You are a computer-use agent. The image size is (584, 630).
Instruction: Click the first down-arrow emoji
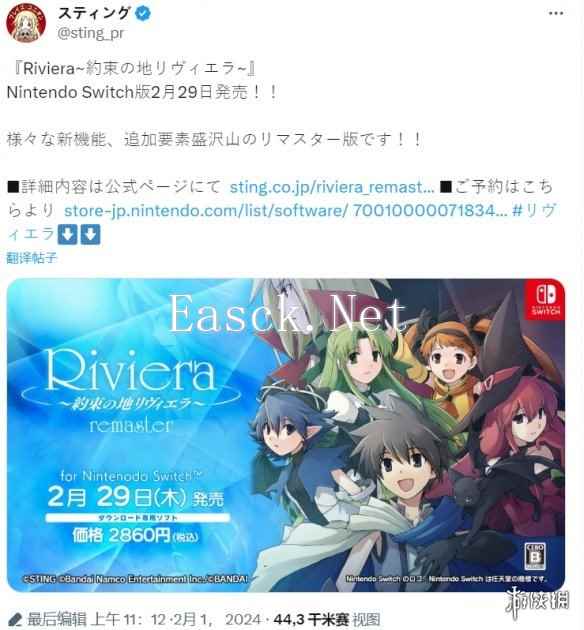click(x=67, y=234)
